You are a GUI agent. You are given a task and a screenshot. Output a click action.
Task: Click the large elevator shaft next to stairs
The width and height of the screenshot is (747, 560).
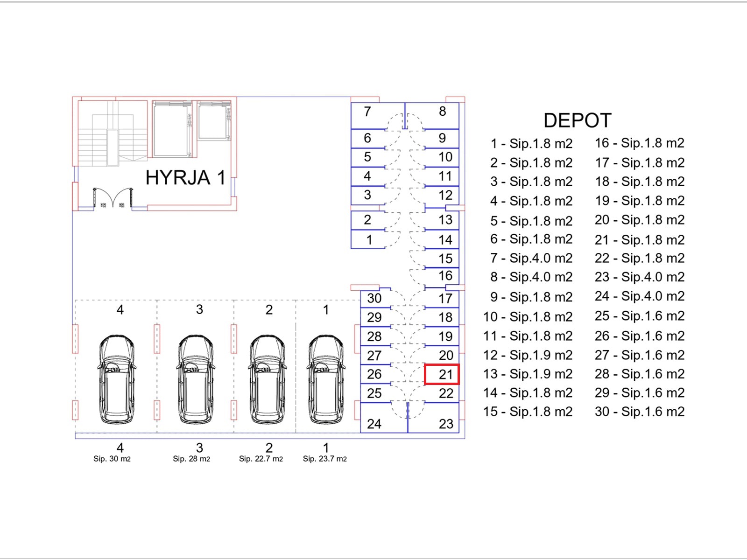pyautogui.click(x=172, y=130)
